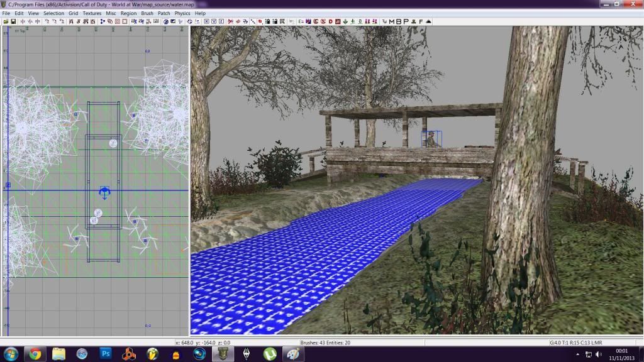Toggle the F filter toolbar button

pyautogui.click(x=421, y=21)
